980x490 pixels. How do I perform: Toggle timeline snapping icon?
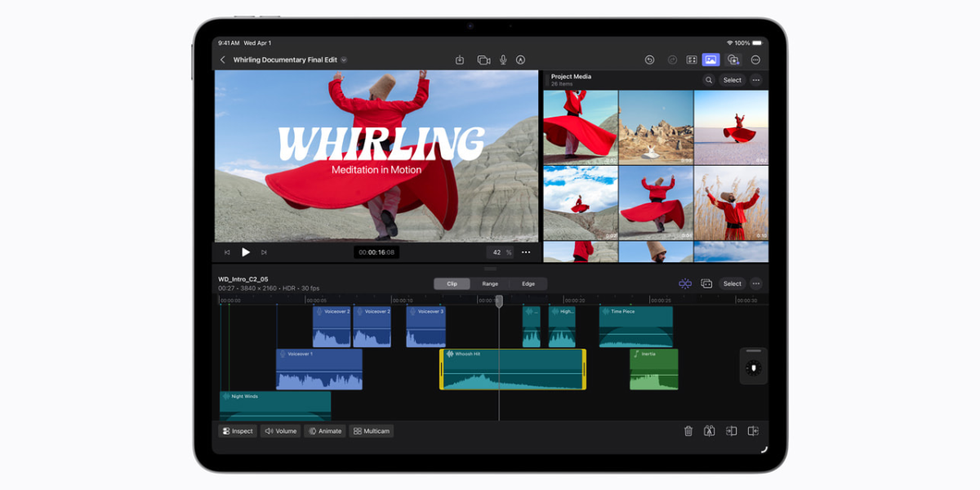click(x=685, y=283)
